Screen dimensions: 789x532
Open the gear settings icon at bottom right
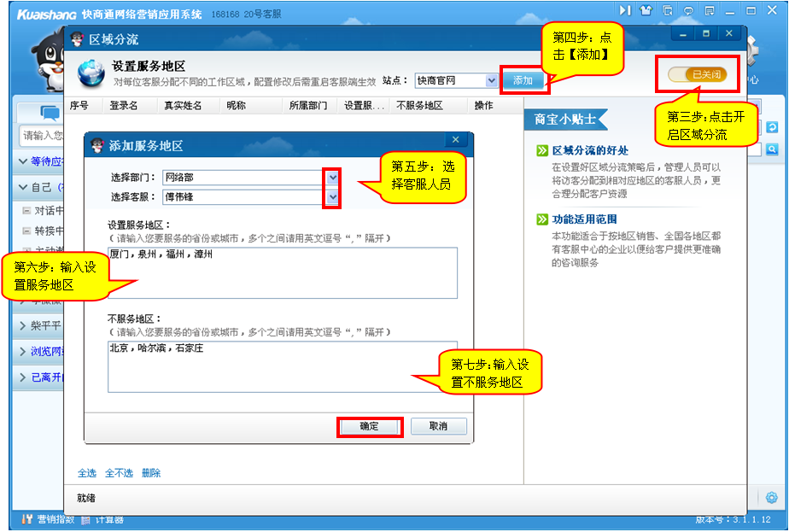(772, 498)
